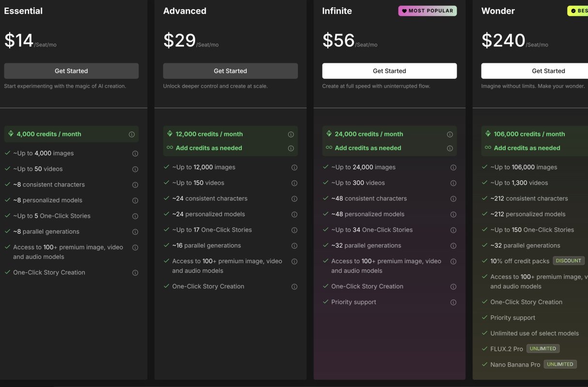Viewport: 588px width, 387px height.
Task: Click the Discount tag beside credit packs
Action: (569, 261)
